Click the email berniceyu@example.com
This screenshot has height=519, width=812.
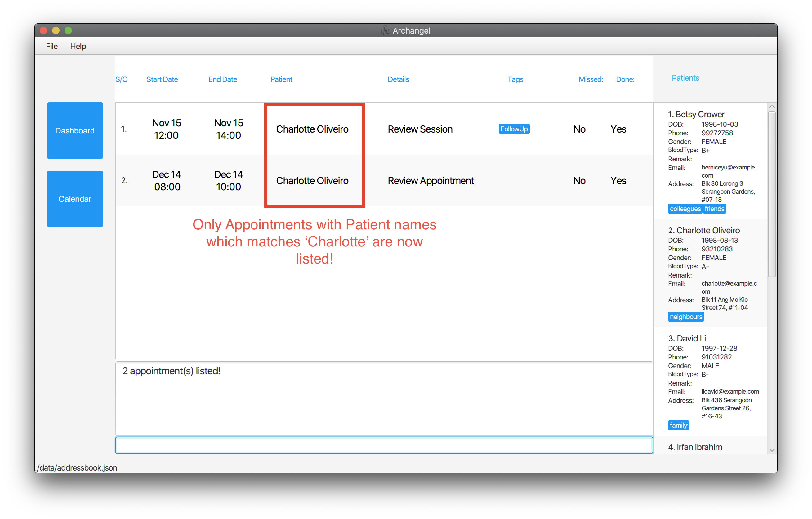tap(729, 171)
